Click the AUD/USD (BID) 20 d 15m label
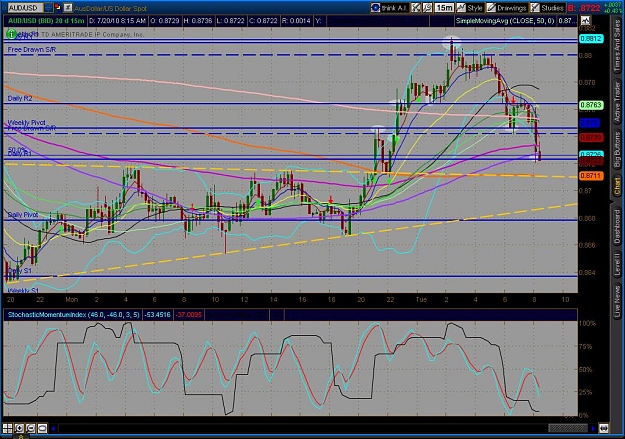The image size is (625, 439). [x=46, y=21]
